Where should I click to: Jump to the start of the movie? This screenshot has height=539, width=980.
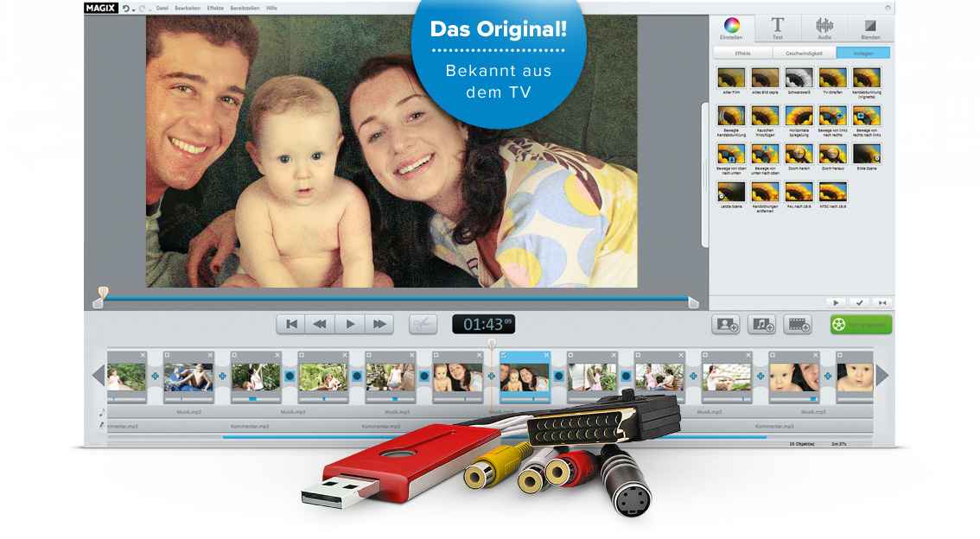[291, 324]
